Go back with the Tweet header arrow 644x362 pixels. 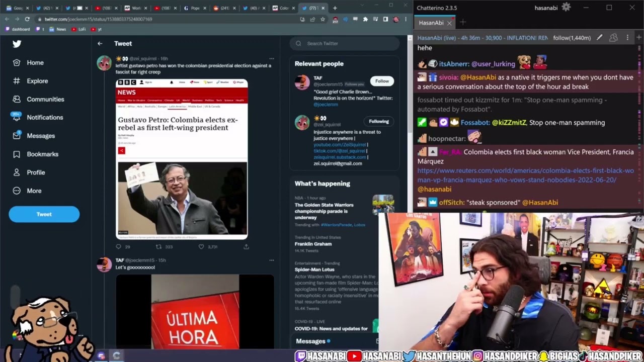tap(100, 44)
